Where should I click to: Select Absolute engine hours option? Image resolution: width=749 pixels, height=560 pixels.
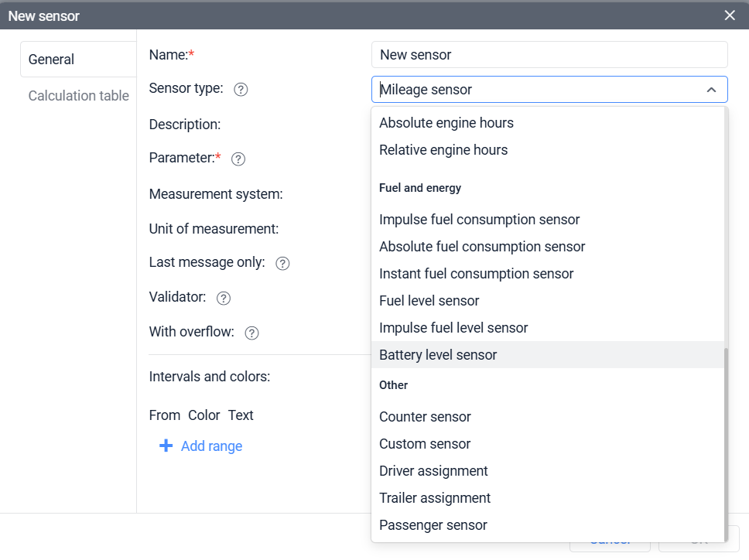point(446,123)
